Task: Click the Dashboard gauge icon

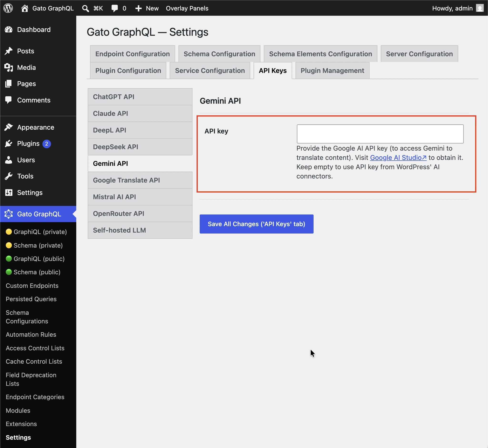Action: (x=9, y=30)
